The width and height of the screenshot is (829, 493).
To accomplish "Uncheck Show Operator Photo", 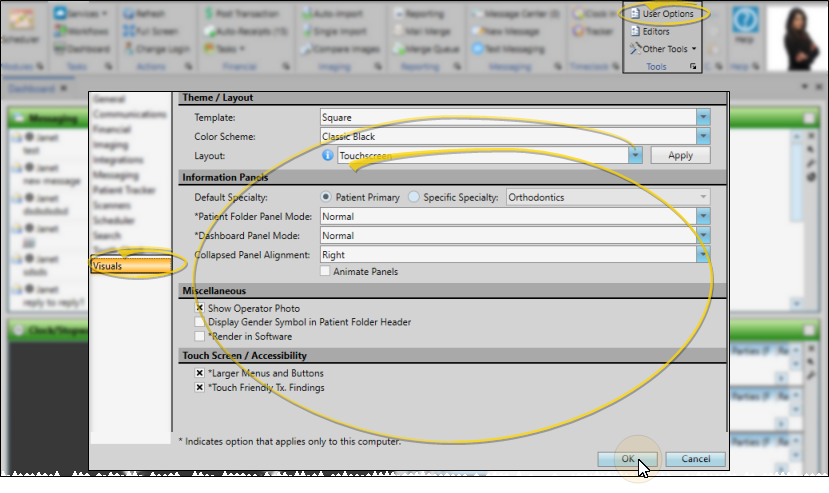I will coord(200,308).
